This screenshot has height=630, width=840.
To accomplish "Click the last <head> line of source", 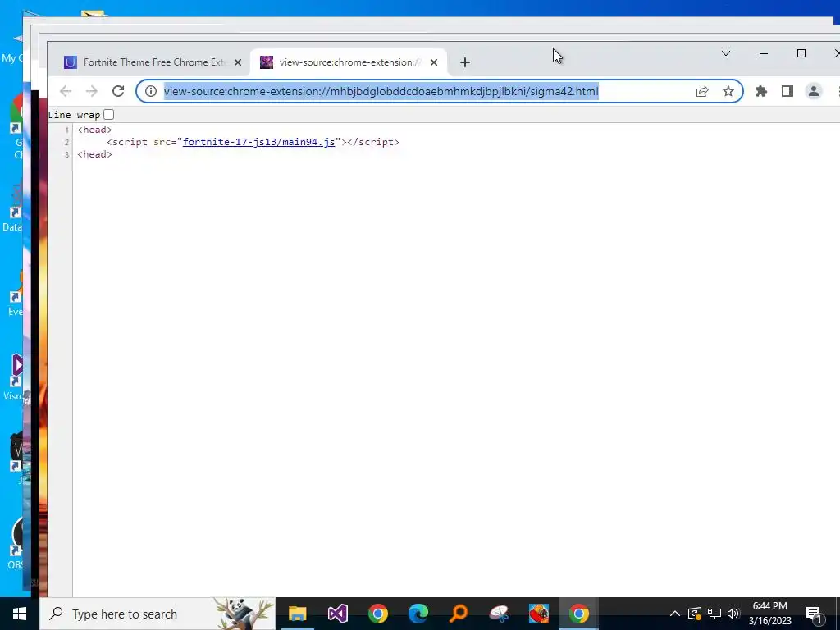I will 94,154.
